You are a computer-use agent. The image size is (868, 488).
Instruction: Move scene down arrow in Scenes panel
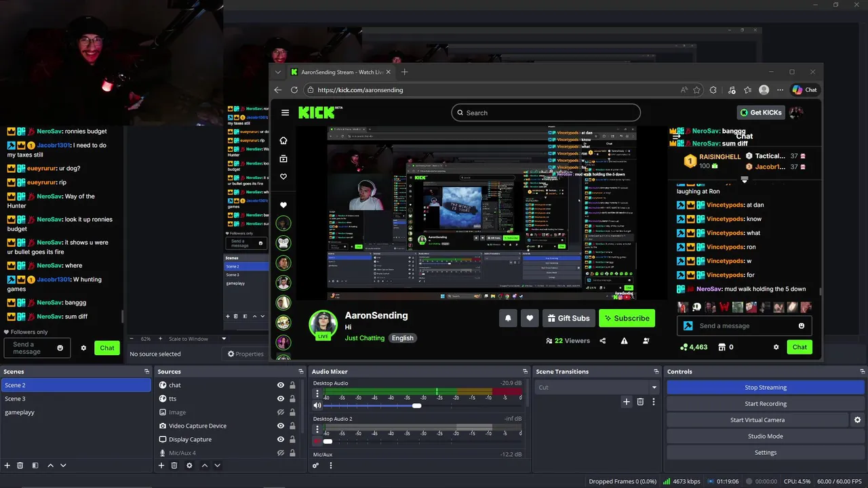[x=63, y=466]
